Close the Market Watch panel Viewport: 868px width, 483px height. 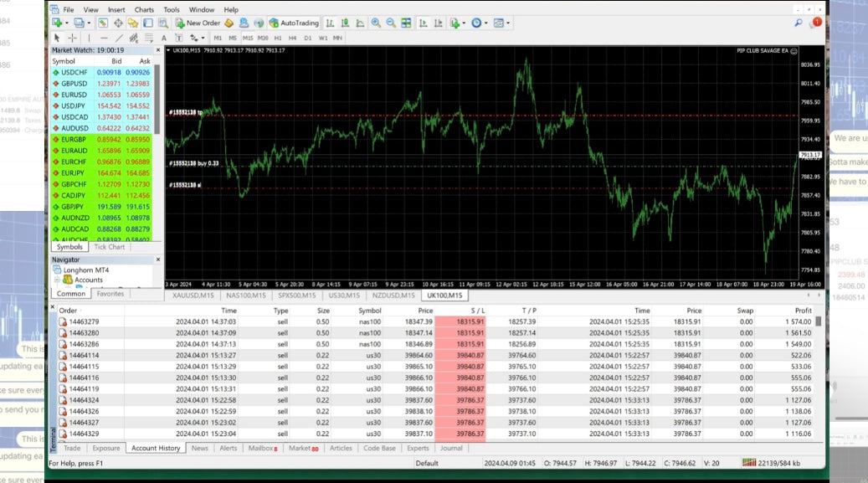pos(157,50)
